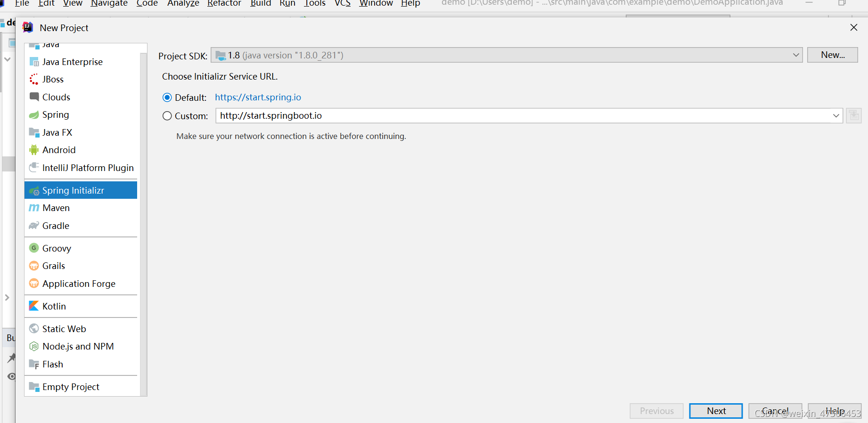The width and height of the screenshot is (868, 423).
Task: Expand the custom URL history dropdown arrow
Action: [x=836, y=115]
